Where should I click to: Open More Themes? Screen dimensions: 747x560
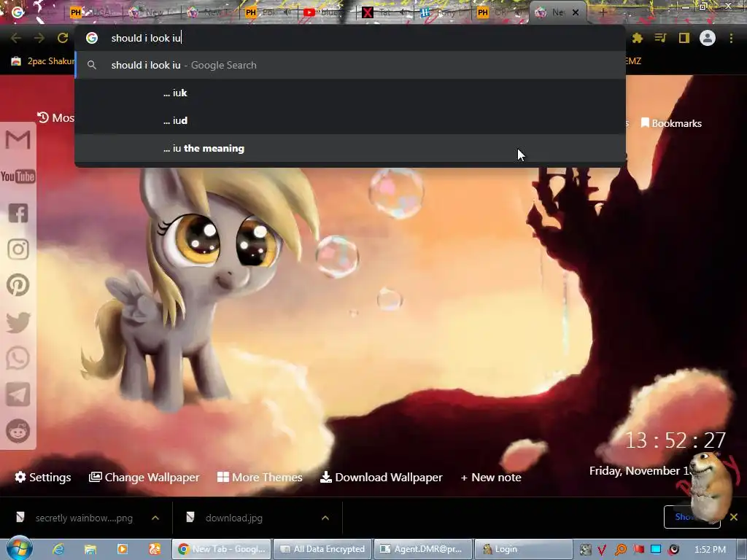click(x=260, y=477)
